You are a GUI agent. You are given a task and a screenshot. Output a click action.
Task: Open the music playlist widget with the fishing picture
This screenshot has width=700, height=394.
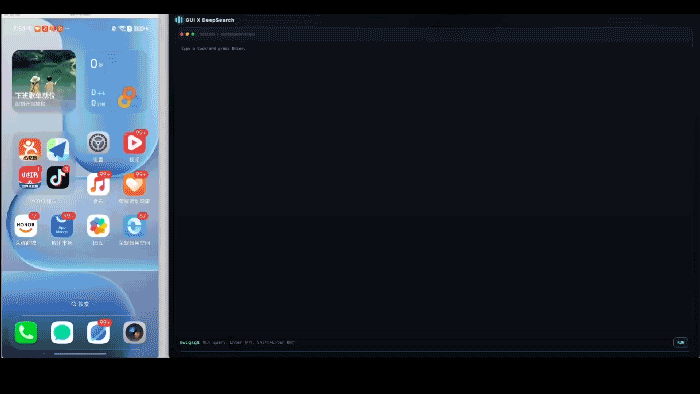click(44, 81)
